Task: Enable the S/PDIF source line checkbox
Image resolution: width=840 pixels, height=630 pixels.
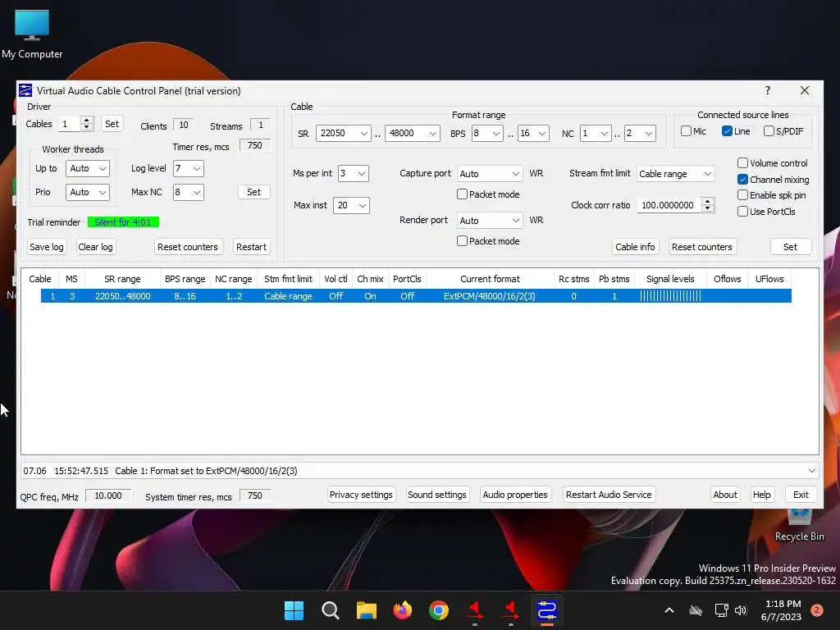Action: [769, 130]
